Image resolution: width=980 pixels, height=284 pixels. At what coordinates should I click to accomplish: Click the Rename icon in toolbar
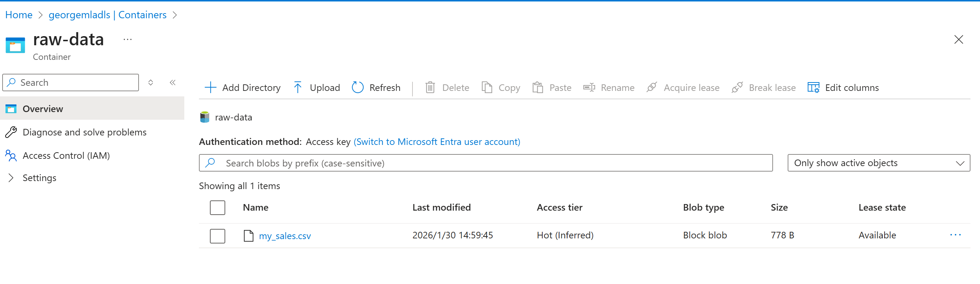[x=589, y=88]
